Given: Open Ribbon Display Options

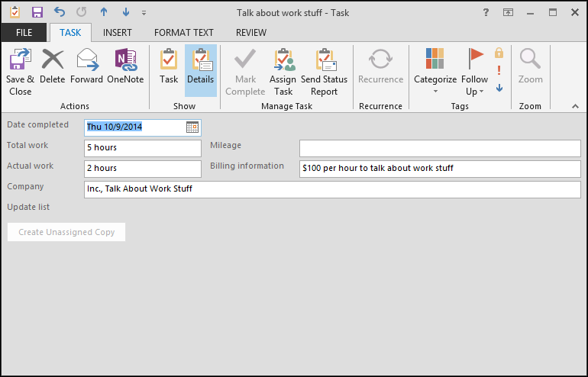Looking at the screenshot, I should 508,12.
